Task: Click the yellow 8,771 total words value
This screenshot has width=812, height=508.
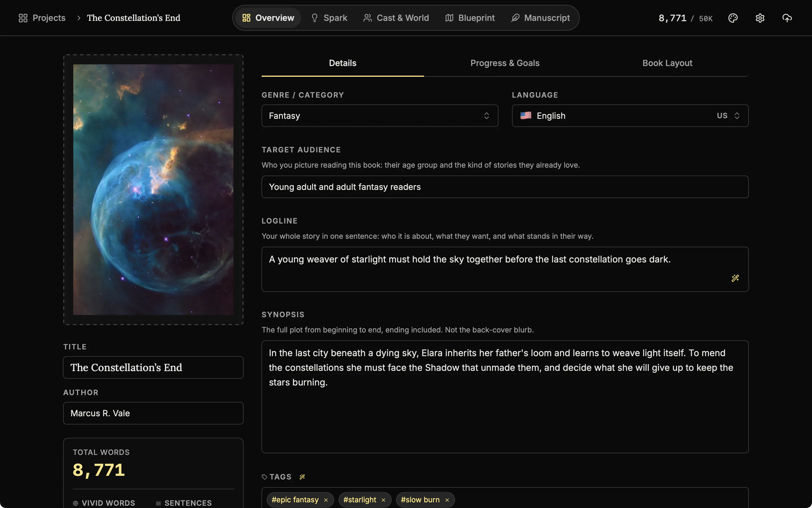Action: 99,470
